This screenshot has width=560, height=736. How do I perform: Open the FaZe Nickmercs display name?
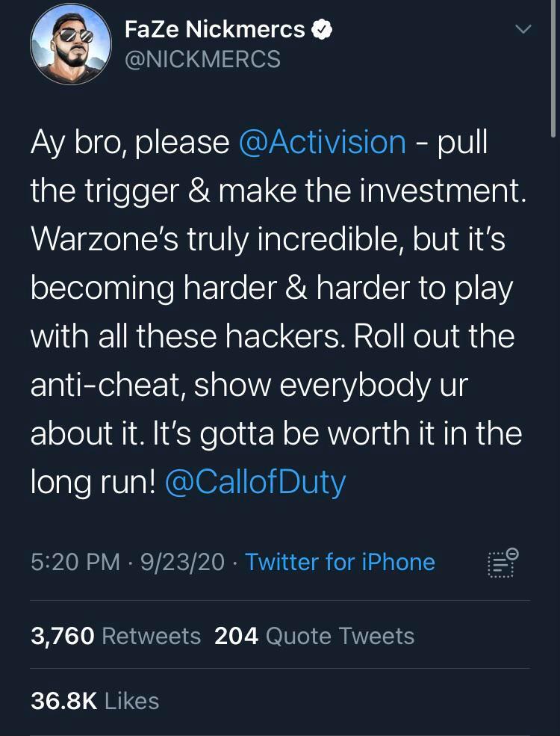coord(215,30)
